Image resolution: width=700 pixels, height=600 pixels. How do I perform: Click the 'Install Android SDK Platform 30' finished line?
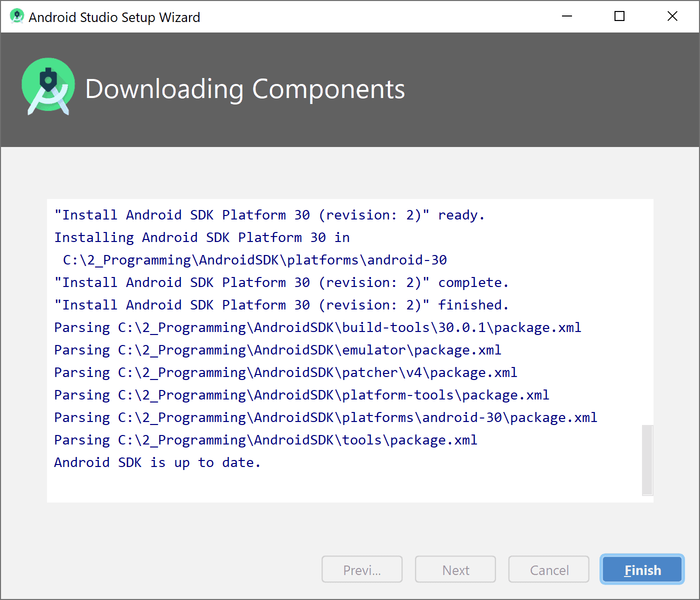281,305
